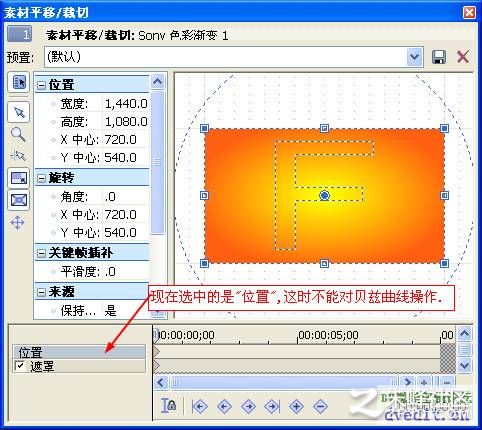
Task: Click the move freely cross arrows icon
Action: tap(18, 222)
